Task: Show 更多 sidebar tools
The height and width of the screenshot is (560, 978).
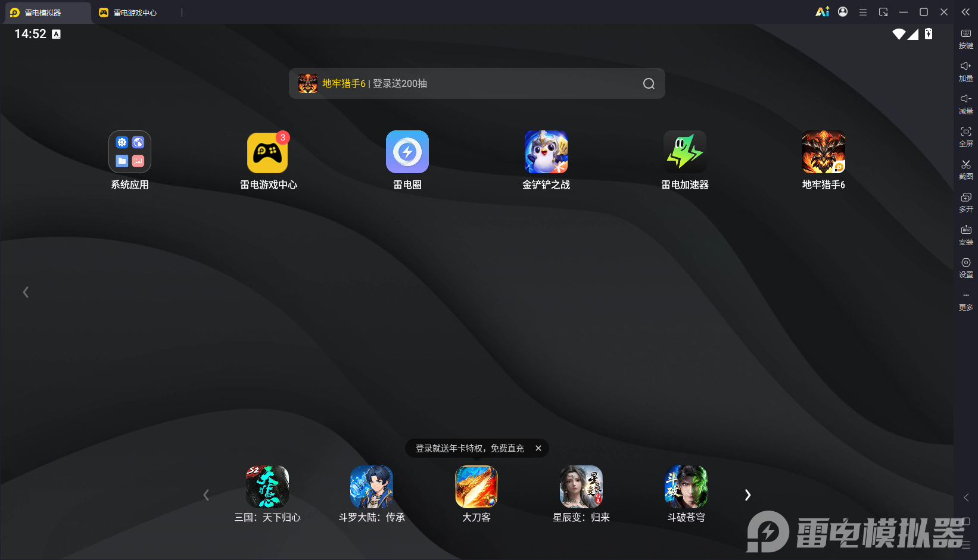Action: click(966, 301)
